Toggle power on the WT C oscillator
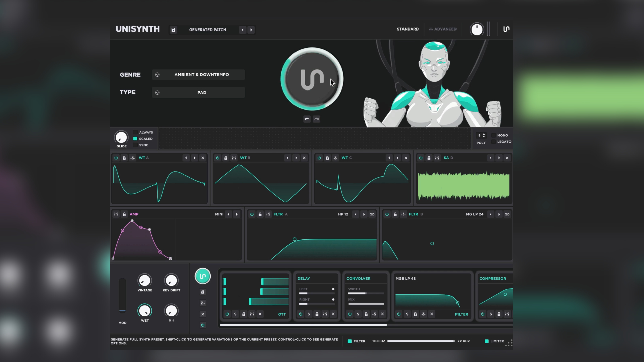 pyautogui.click(x=319, y=158)
